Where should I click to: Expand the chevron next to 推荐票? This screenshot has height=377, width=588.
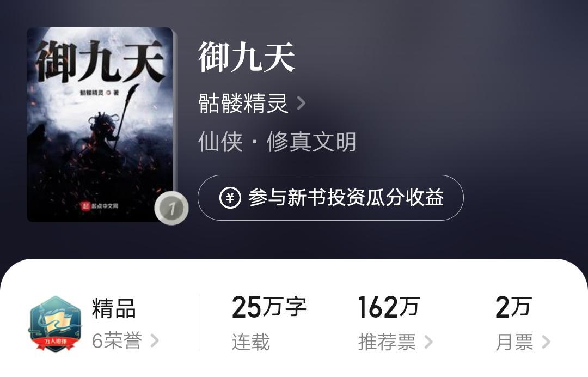(428, 342)
